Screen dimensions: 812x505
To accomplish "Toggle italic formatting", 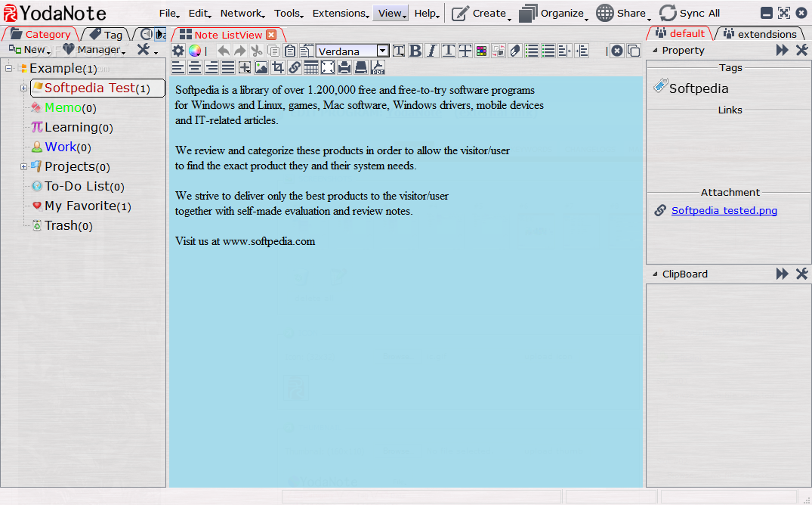I will click(432, 51).
